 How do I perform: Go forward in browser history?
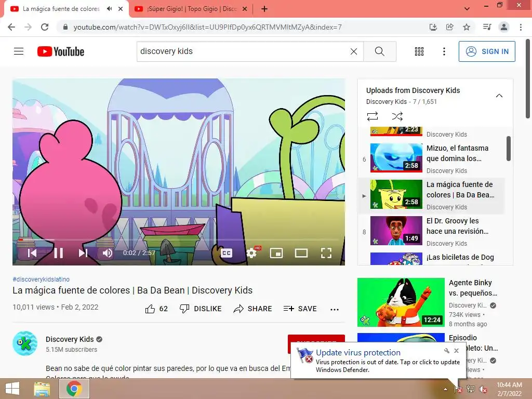(x=28, y=27)
